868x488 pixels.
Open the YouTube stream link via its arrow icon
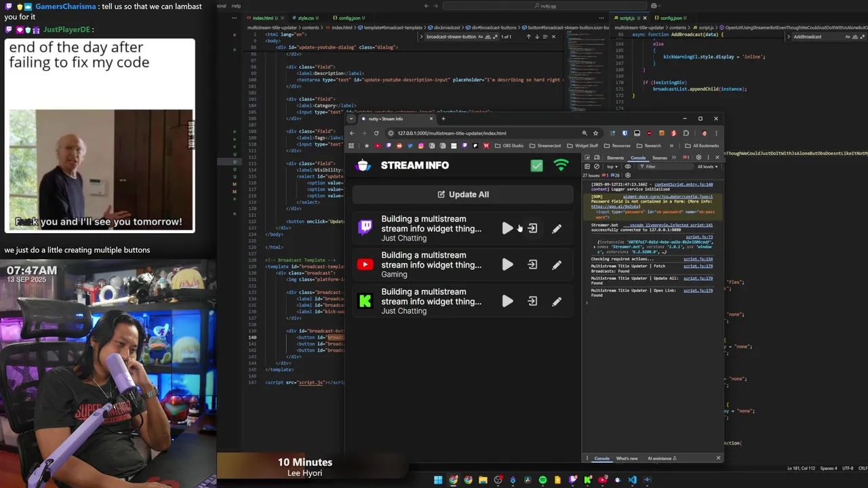click(532, 265)
